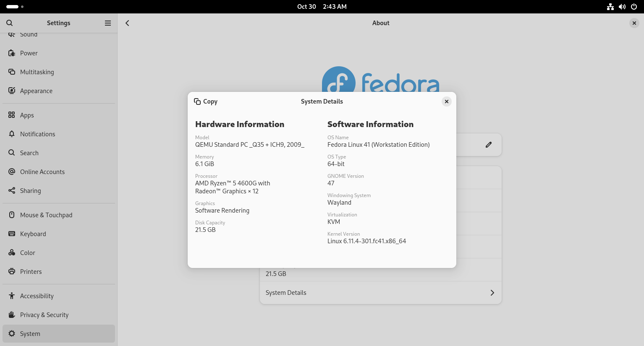Open the Keyboard settings icon
Image resolution: width=644 pixels, height=346 pixels.
(x=12, y=234)
